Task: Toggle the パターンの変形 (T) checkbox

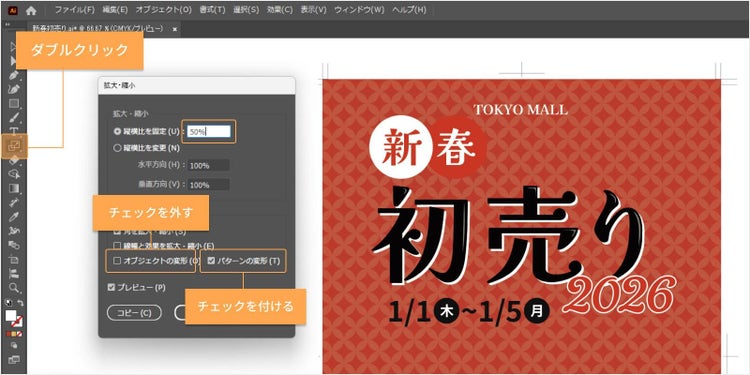Action: point(212,261)
